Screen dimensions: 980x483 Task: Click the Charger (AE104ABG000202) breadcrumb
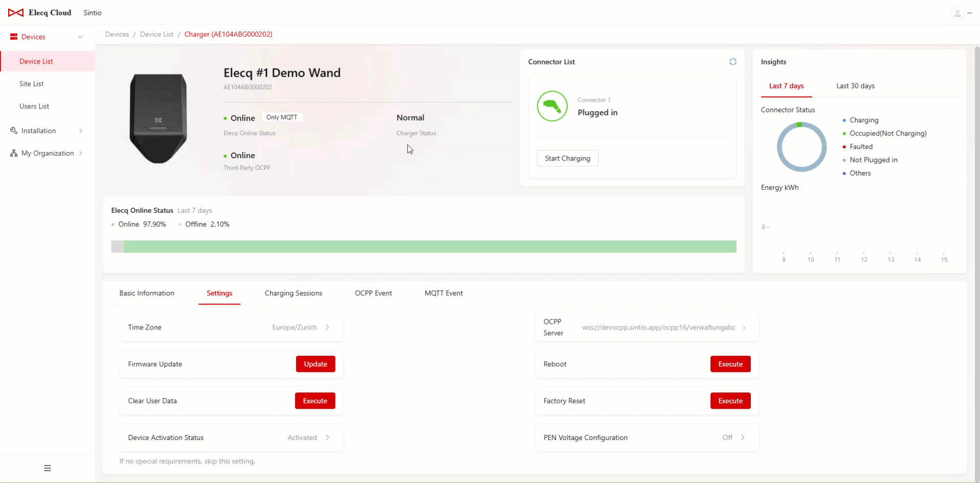point(228,34)
